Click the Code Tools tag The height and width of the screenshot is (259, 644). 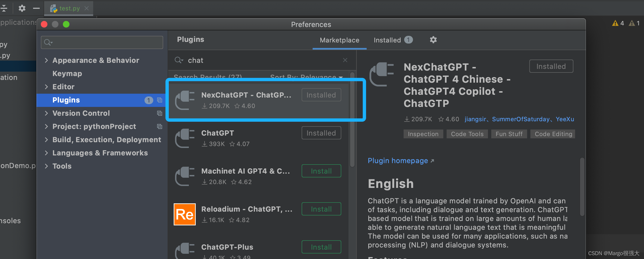click(x=467, y=134)
